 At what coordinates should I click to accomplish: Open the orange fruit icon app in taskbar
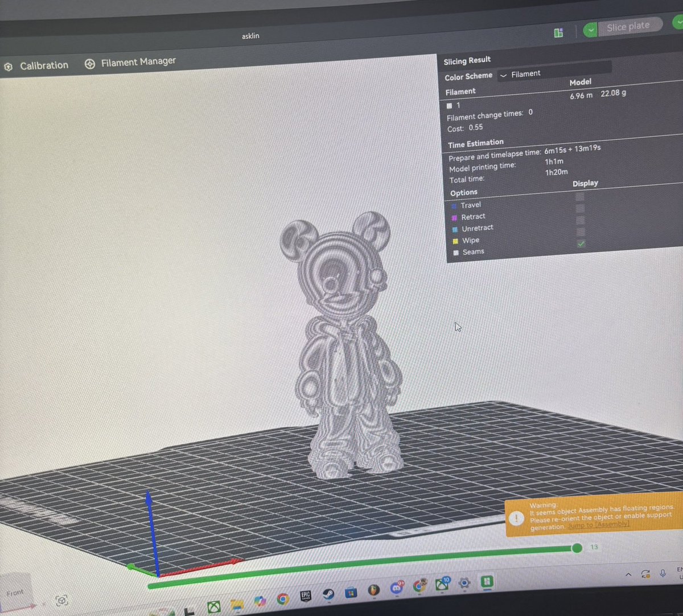click(373, 590)
